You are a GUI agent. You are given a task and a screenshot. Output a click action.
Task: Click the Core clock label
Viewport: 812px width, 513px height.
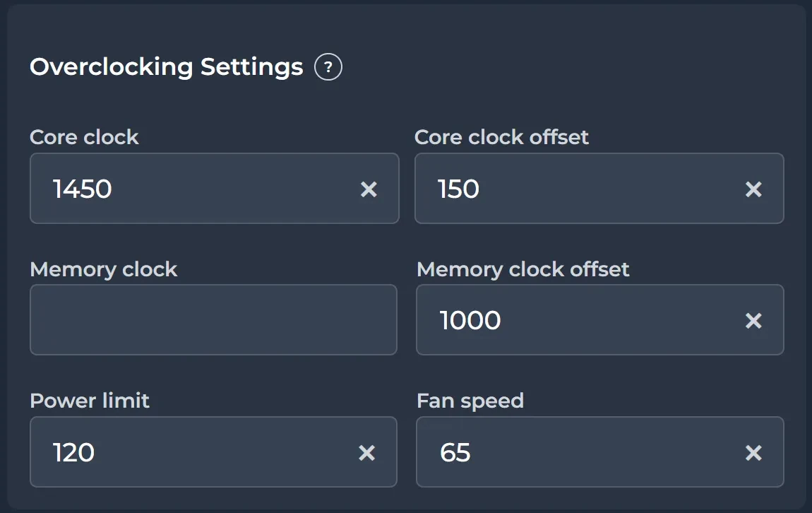[x=84, y=136]
